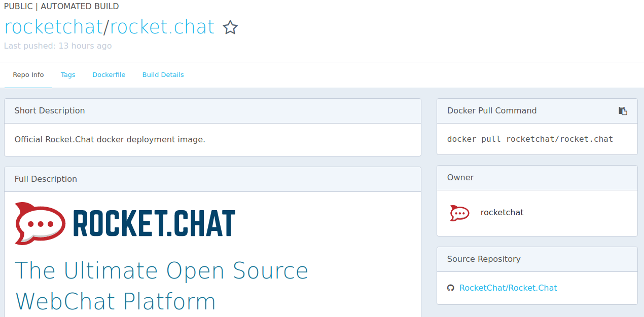The width and height of the screenshot is (644, 317).
Task: Open the rocketchat namespace link in title
Action: [x=53, y=27]
